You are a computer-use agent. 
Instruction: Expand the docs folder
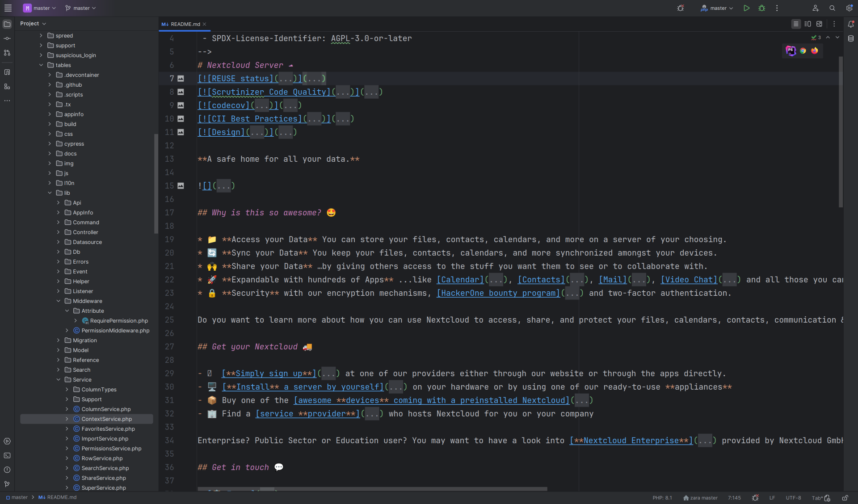click(50, 154)
